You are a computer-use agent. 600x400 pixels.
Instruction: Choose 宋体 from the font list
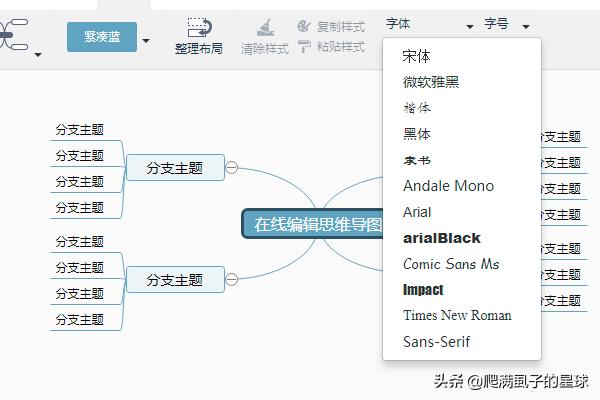(x=417, y=56)
